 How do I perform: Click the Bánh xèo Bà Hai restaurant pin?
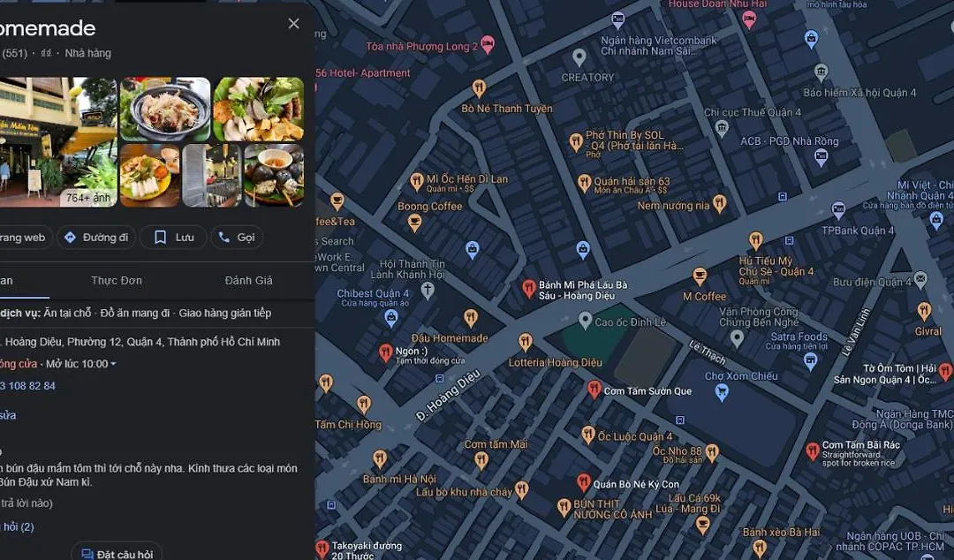coord(760,548)
